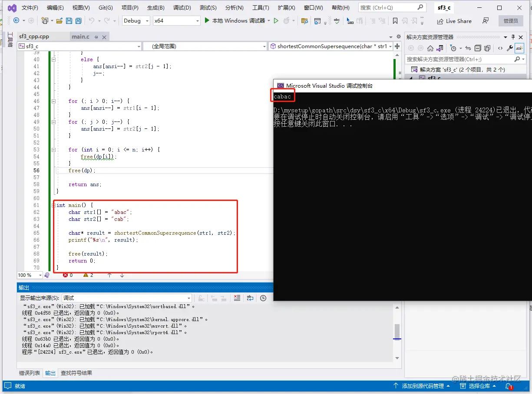Click the save file icon
The height and width of the screenshot is (394, 532).
(x=69, y=20)
